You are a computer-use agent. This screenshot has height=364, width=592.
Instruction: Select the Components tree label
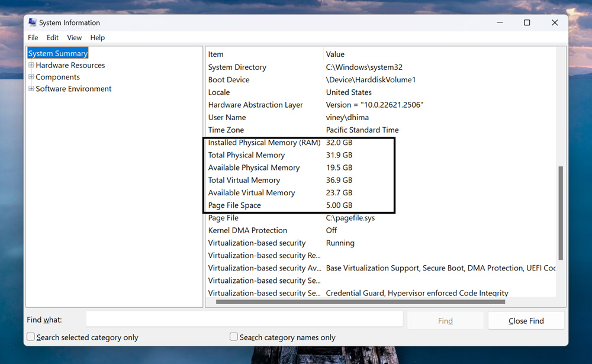coord(58,77)
